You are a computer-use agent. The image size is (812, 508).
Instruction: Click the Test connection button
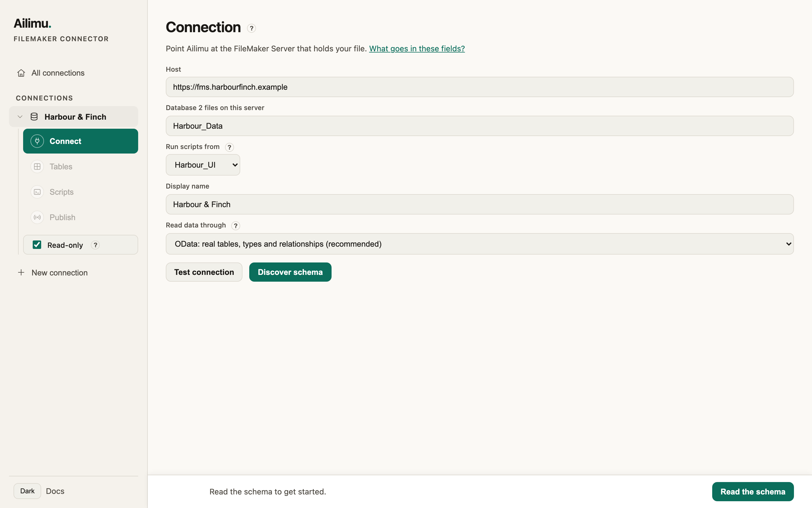click(x=204, y=272)
